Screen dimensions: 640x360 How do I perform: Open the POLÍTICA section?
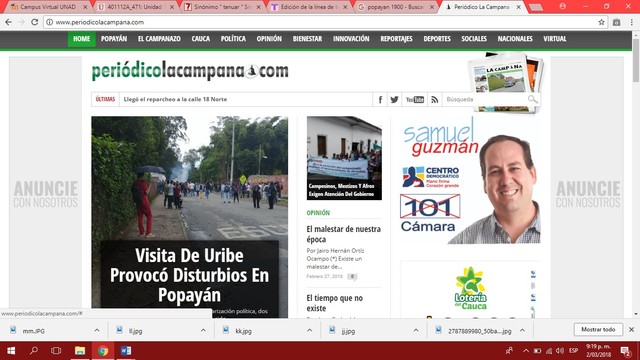pyautogui.click(x=233, y=39)
